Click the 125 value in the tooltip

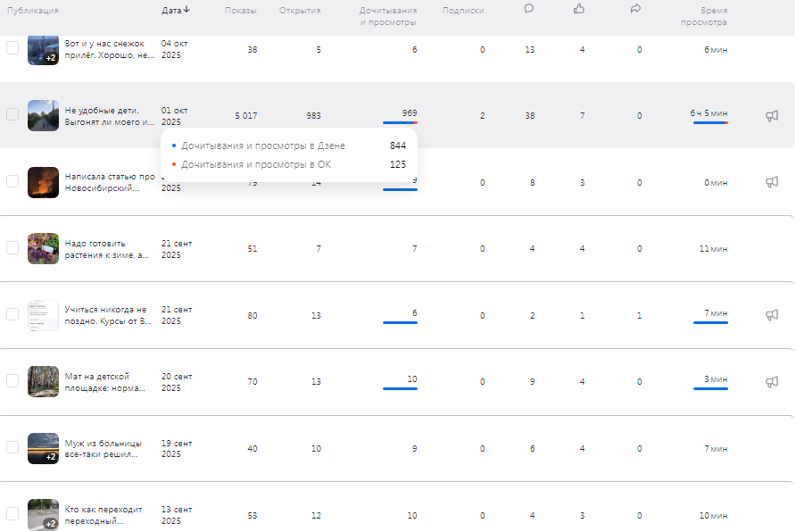[x=398, y=164]
